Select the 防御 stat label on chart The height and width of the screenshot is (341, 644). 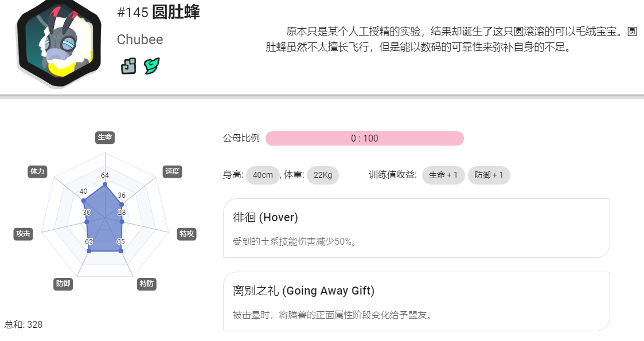63,284
